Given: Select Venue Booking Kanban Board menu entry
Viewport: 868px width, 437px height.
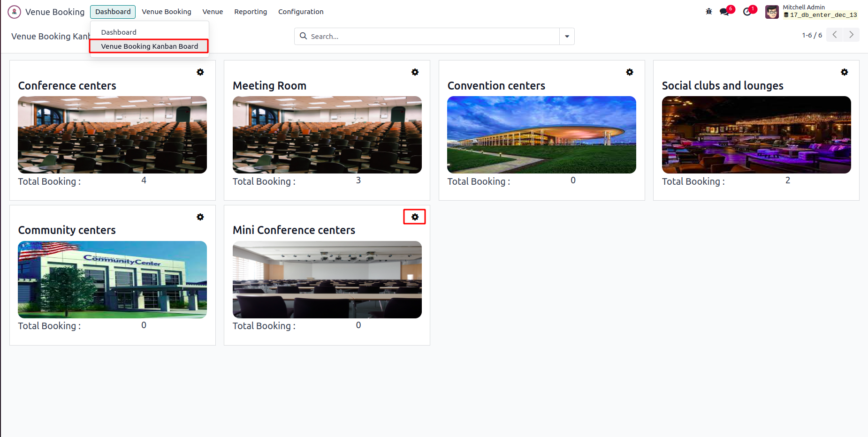Looking at the screenshot, I should [149, 46].
